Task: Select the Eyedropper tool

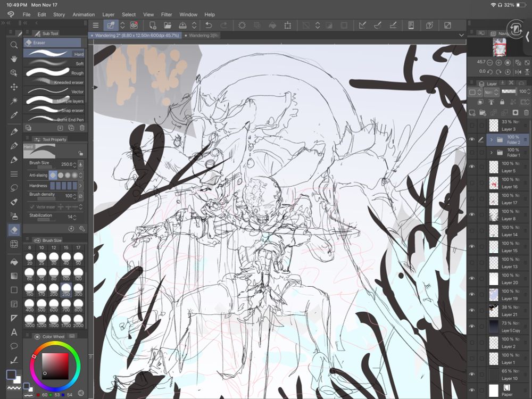Action: point(14,115)
